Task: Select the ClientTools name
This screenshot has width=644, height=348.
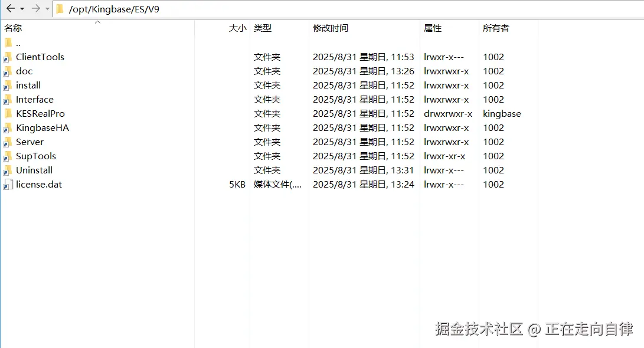Action: (x=40, y=57)
